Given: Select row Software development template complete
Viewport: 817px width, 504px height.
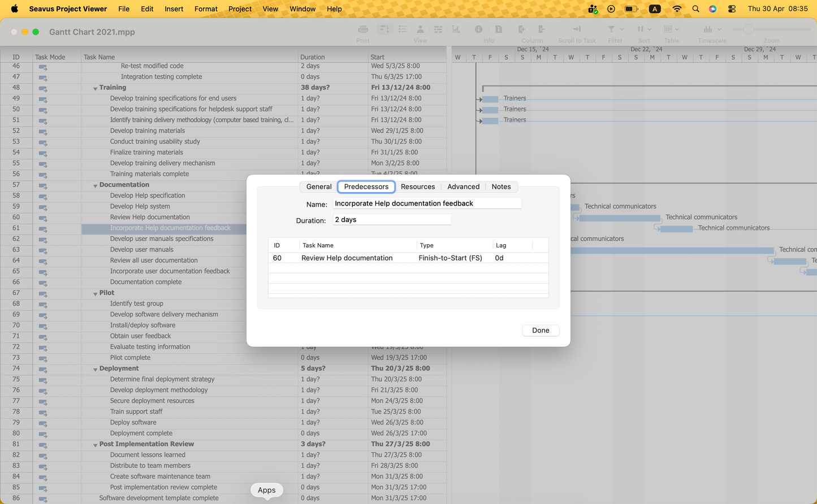Looking at the screenshot, I should pos(223,498).
